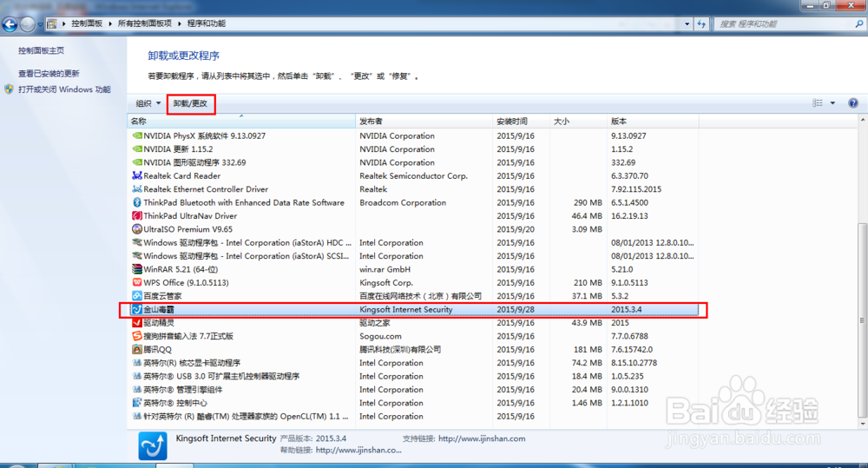Click the large Kingsoft Internet Security details icon
The image size is (868, 468).
[152, 445]
